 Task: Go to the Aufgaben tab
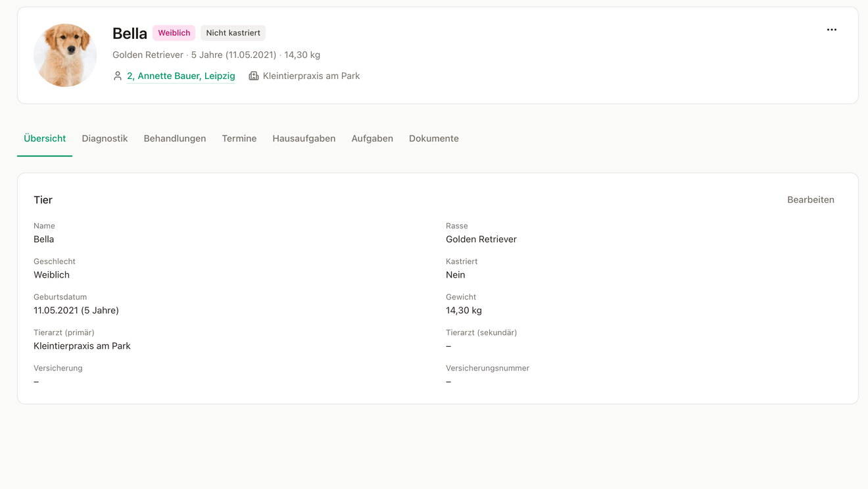click(x=372, y=138)
